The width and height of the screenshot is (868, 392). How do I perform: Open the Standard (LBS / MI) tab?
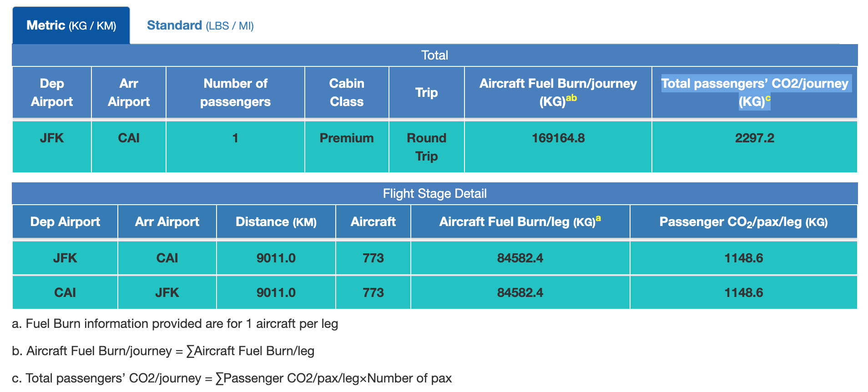pos(200,25)
